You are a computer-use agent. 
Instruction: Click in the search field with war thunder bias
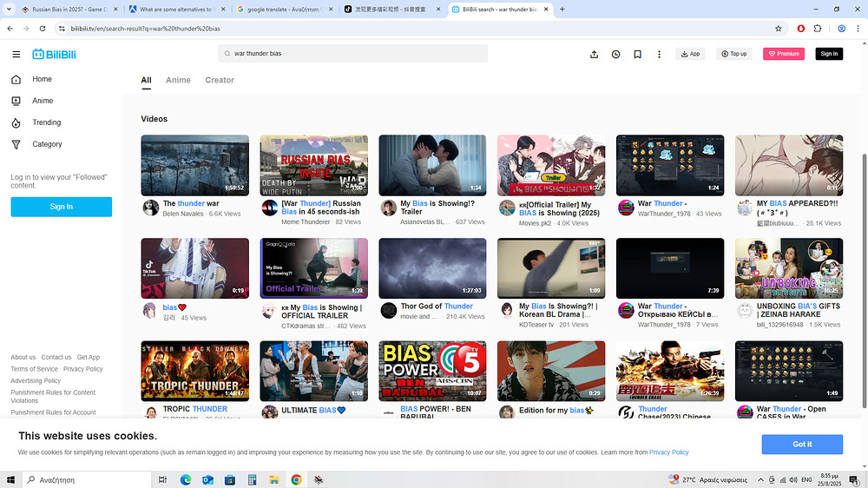click(353, 54)
